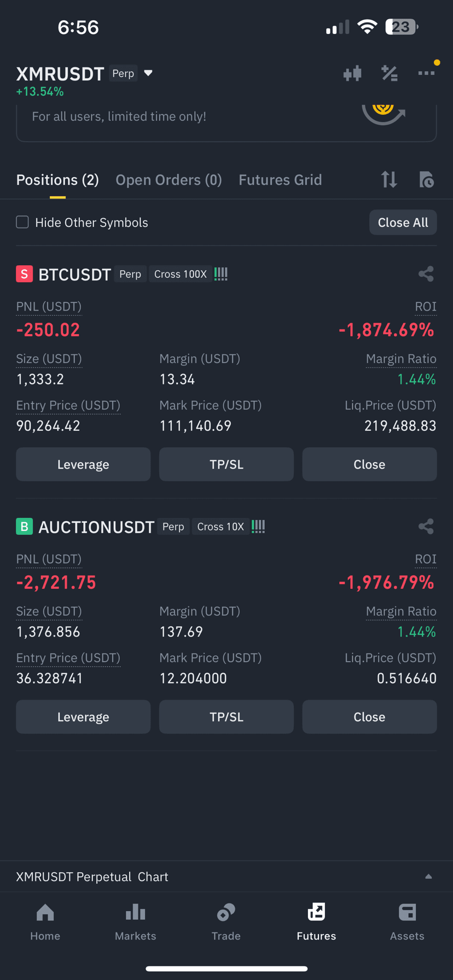Tap the Close All button

tap(403, 223)
